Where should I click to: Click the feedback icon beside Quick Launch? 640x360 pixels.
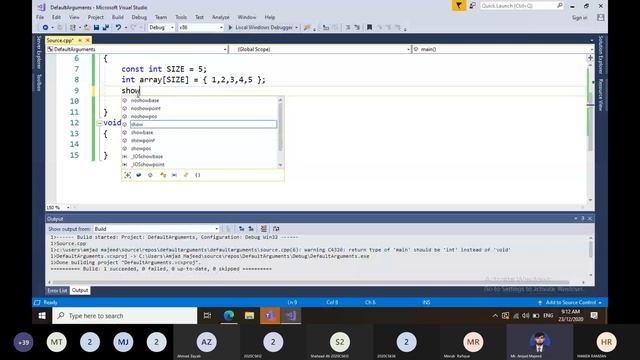(x=472, y=6)
